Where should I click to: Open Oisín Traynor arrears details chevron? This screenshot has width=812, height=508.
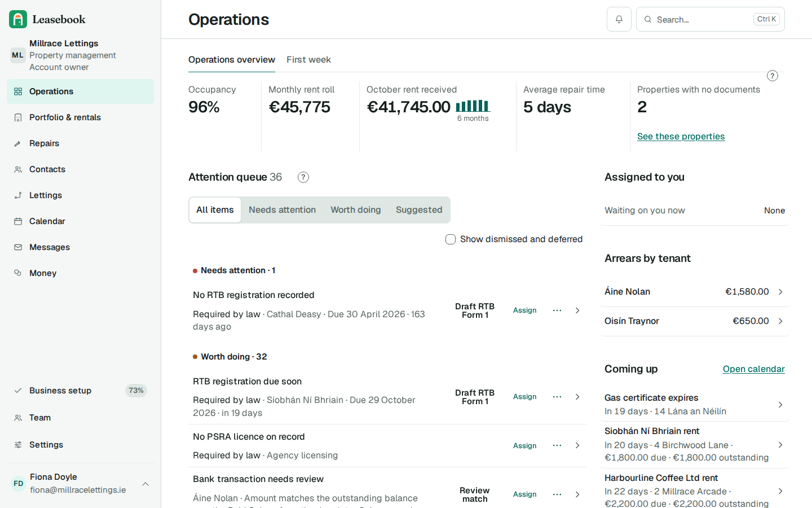click(780, 321)
